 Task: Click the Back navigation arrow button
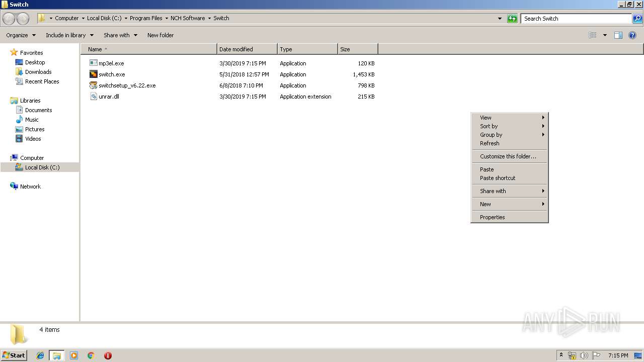9,19
